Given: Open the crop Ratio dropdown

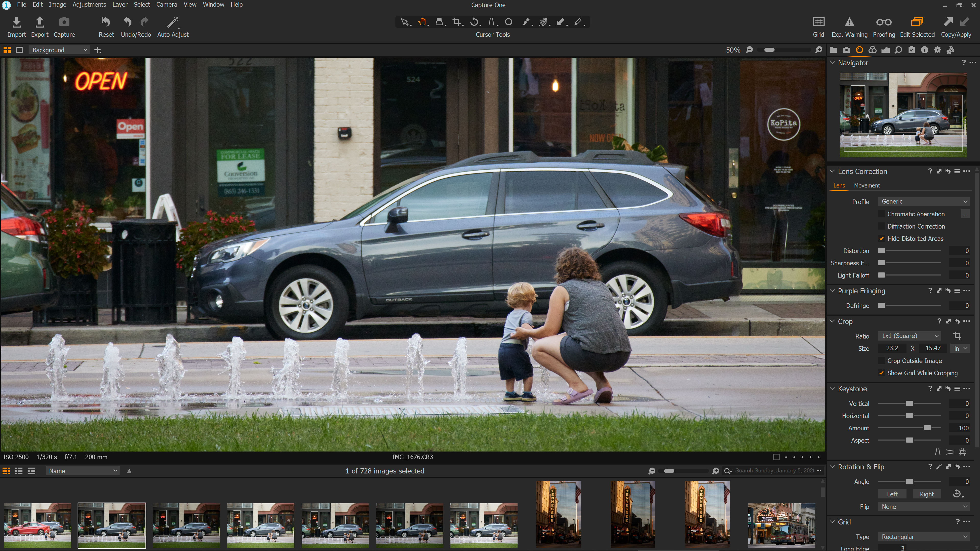Looking at the screenshot, I should point(909,336).
